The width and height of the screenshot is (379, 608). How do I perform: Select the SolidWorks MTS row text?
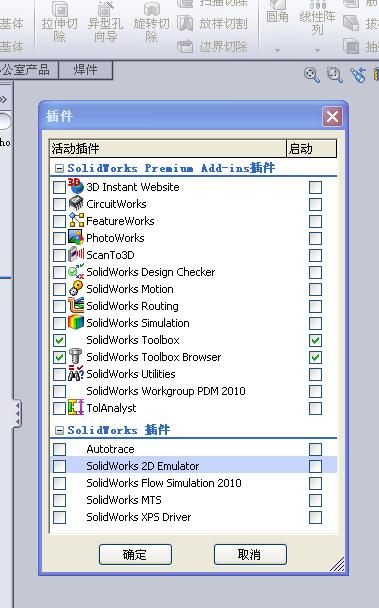coord(124,500)
